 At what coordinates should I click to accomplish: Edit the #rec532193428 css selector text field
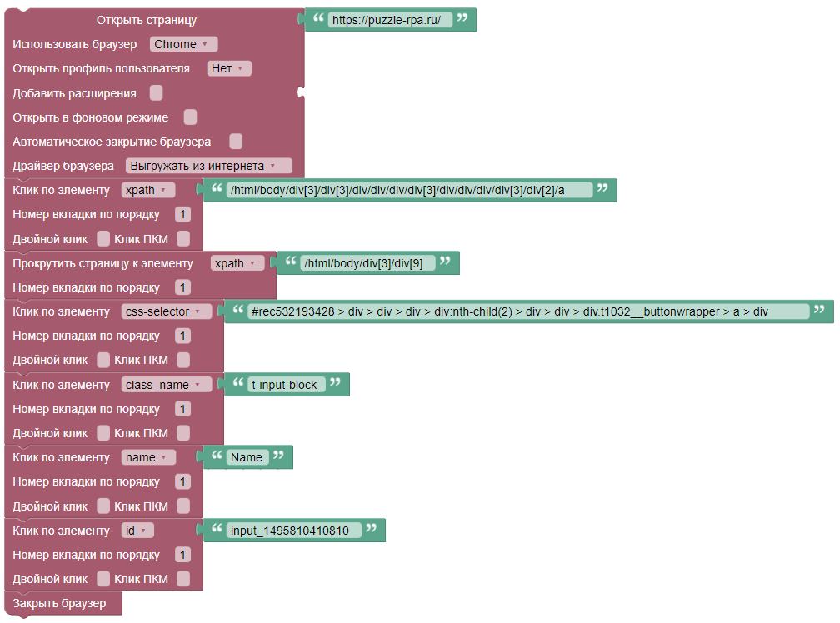click(x=528, y=311)
